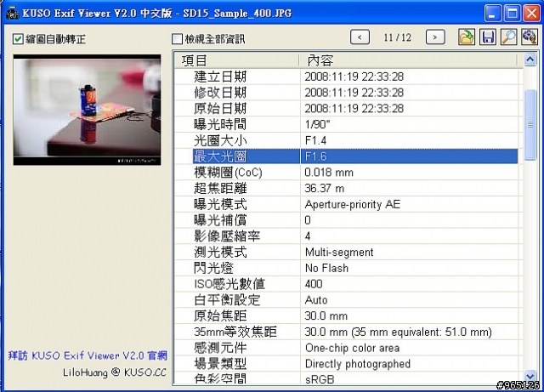Go to the next image with the right arrow

point(435,37)
